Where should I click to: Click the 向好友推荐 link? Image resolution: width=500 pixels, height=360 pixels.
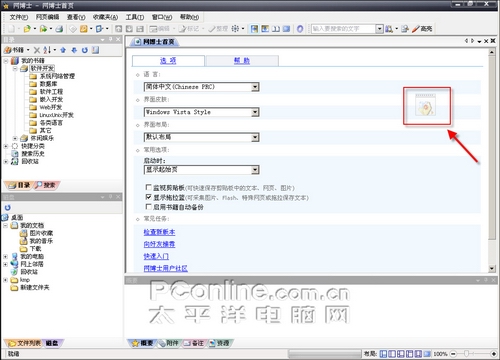159,244
